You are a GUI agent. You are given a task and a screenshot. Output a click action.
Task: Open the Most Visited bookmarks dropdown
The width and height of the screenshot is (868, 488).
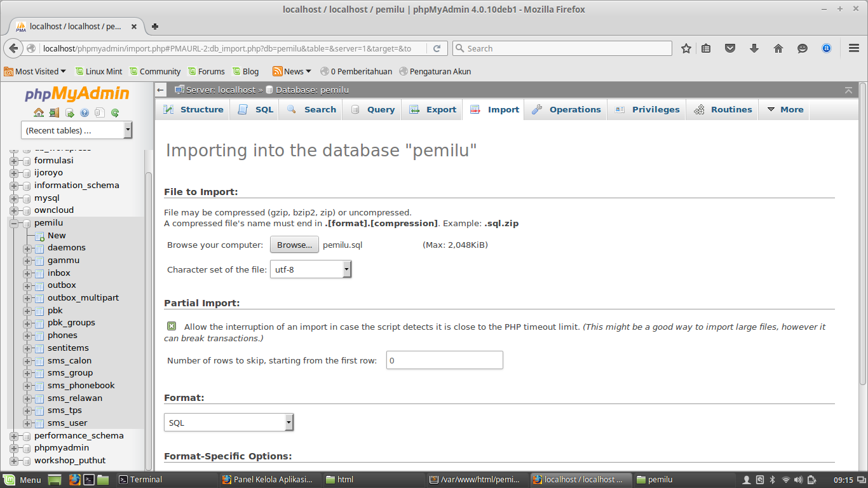point(35,71)
